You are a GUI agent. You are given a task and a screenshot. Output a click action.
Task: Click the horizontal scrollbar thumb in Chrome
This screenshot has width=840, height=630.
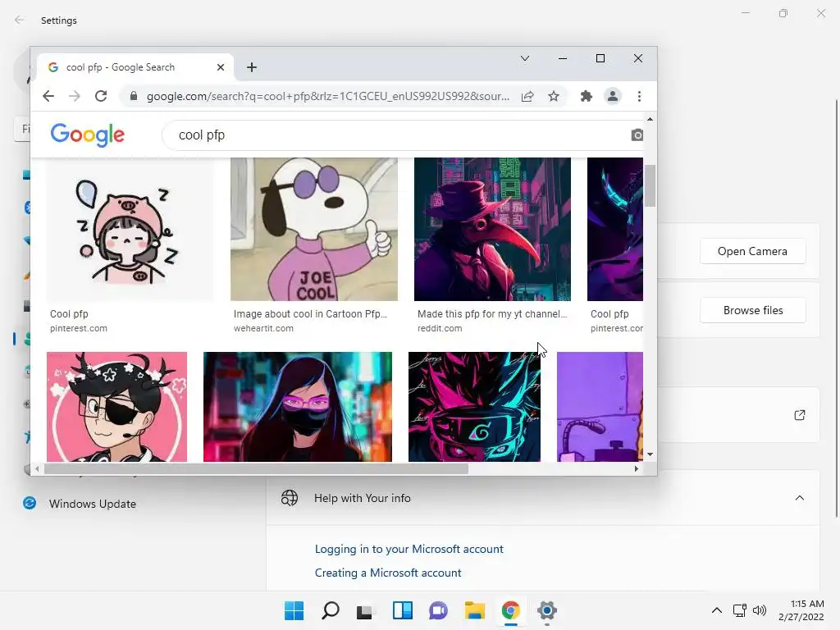256,468
